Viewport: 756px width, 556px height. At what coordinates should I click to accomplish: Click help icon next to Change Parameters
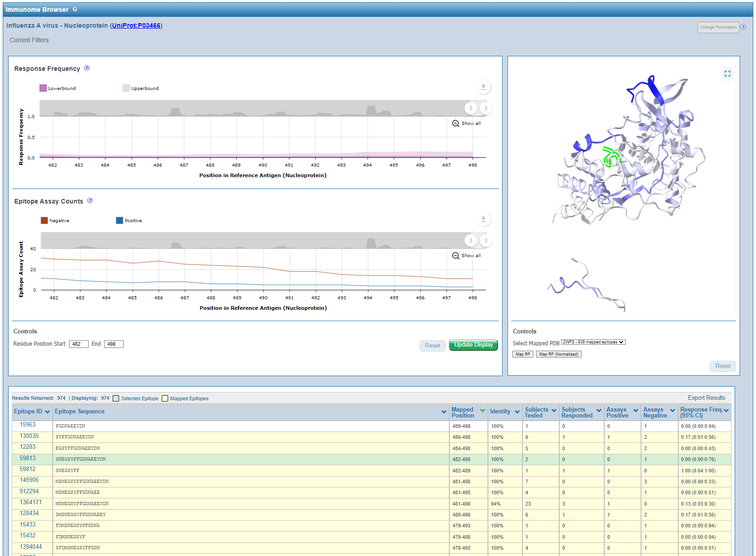point(743,27)
